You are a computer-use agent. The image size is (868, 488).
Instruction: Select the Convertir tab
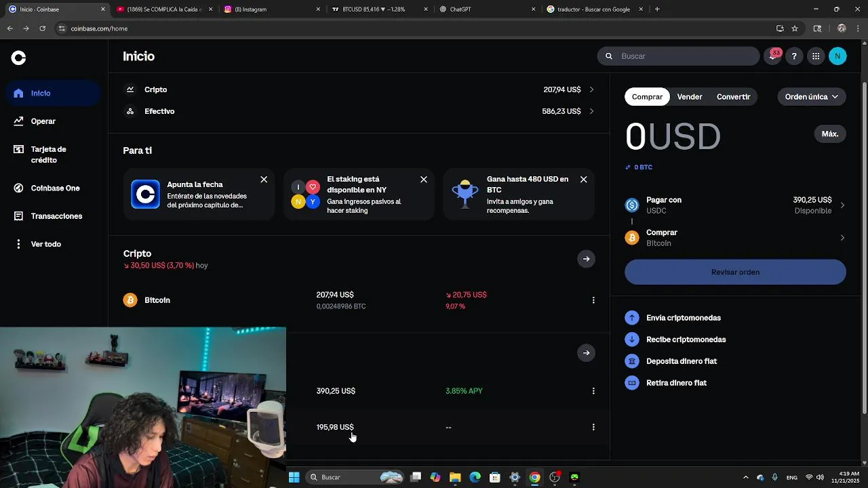(733, 97)
